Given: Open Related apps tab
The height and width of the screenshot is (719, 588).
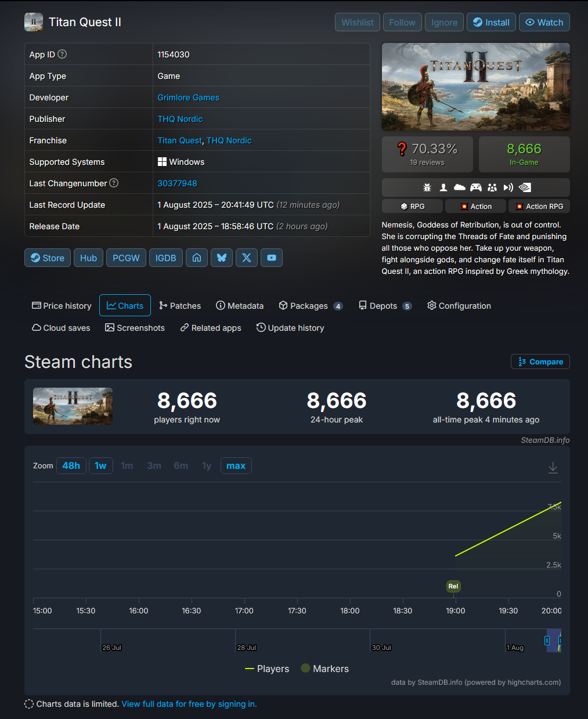Looking at the screenshot, I should (x=211, y=328).
